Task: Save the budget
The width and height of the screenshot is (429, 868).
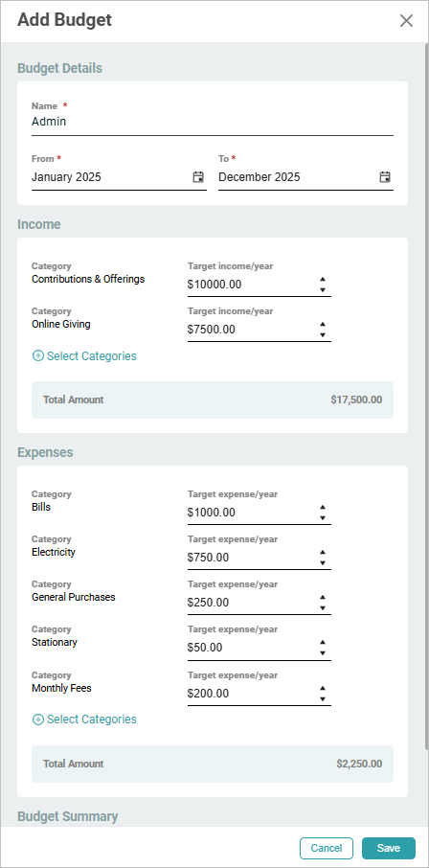Action: pyautogui.click(x=389, y=848)
